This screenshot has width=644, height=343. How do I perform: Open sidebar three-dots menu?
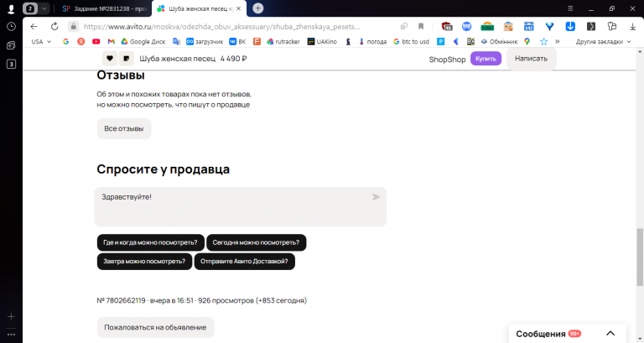pyautogui.click(x=11, y=335)
